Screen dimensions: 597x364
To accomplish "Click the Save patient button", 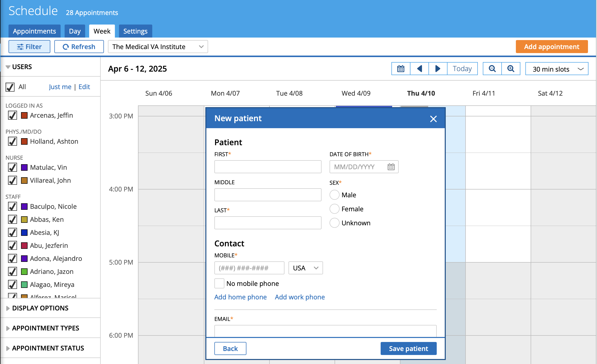I will 408,348.
